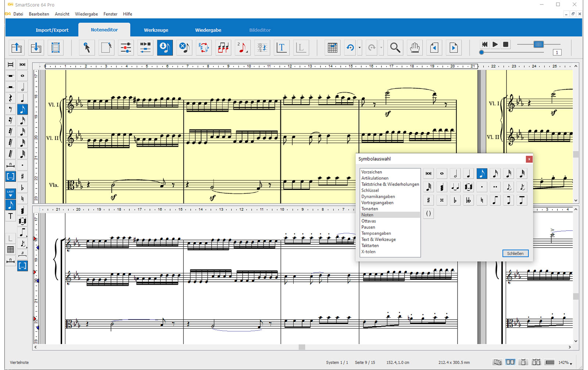This screenshot has height=370, width=588.
Task: Open the Datei menu
Action: point(18,14)
